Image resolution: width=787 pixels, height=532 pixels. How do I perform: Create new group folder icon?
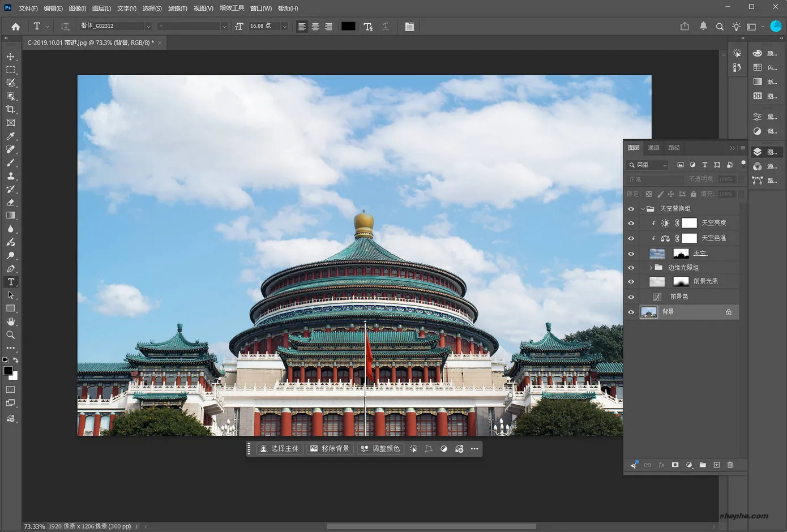(x=703, y=465)
